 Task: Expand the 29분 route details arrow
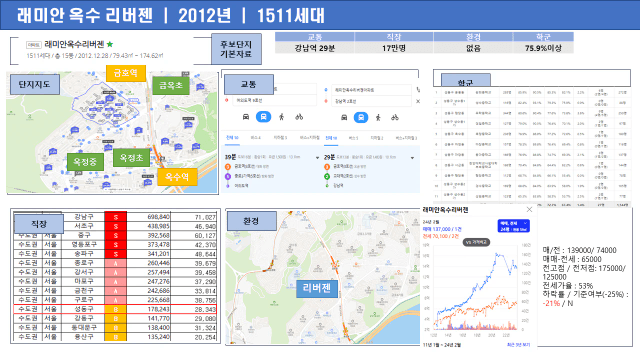pyautogui.click(x=412, y=158)
